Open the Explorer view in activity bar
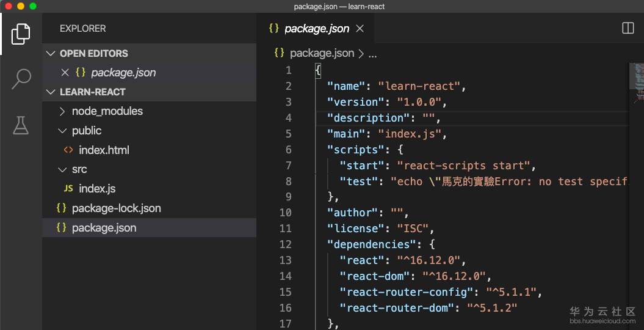This screenshot has width=644, height=330. [21, 34]
